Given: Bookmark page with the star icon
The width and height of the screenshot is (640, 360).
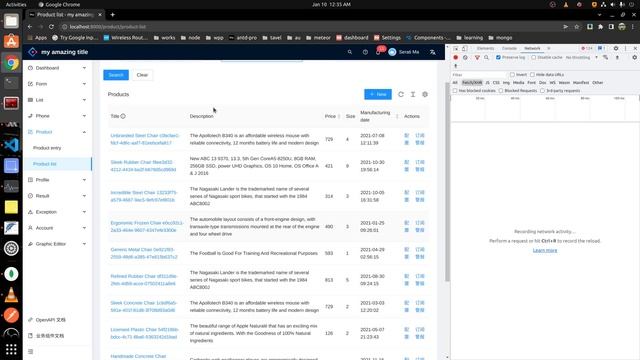Looking at the screenshot, I should tap(577, 27).
